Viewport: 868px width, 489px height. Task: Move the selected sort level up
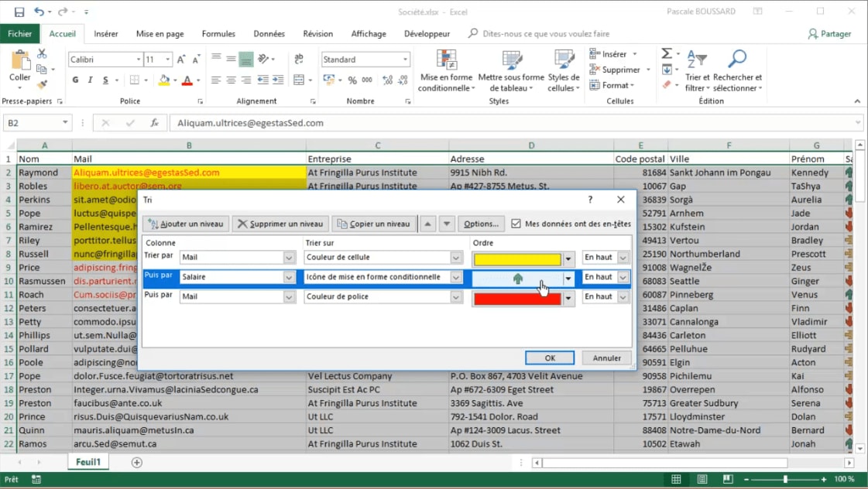pyautogui.click(x=427, y=224)
